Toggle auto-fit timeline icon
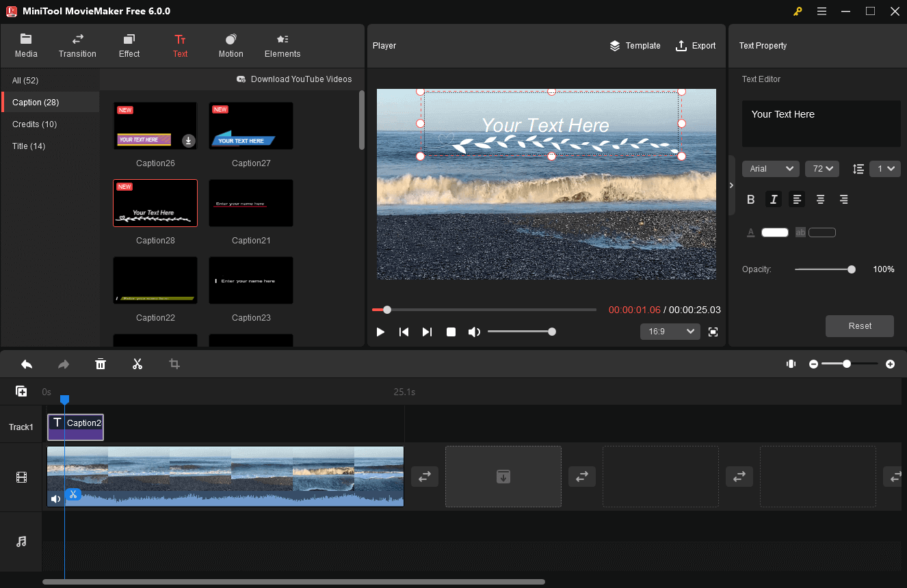Screen dimensions: 907x588 (x=791, y=364)
